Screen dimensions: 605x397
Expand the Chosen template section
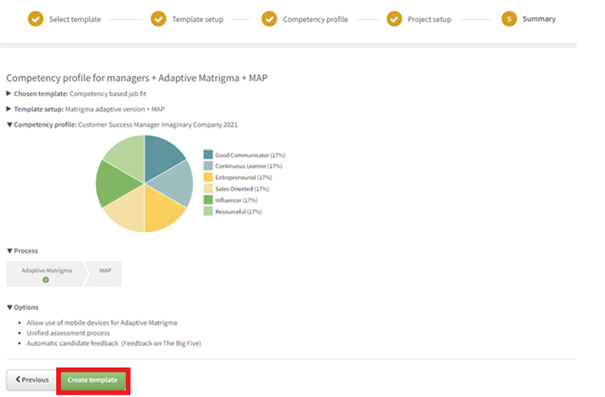8,93
